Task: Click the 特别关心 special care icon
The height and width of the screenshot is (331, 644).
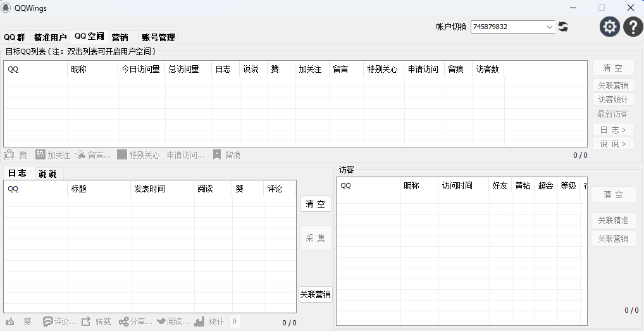Action: pos(122,154)
